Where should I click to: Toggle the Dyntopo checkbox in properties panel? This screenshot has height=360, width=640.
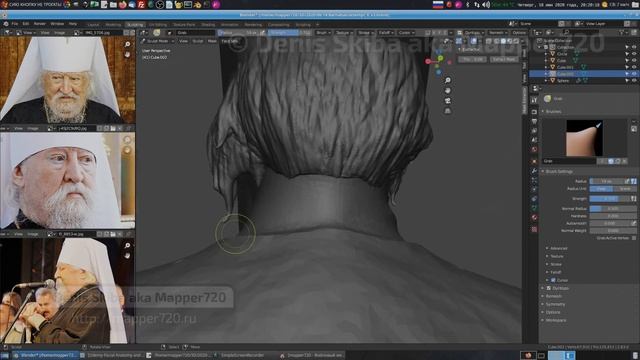(549, 288)
